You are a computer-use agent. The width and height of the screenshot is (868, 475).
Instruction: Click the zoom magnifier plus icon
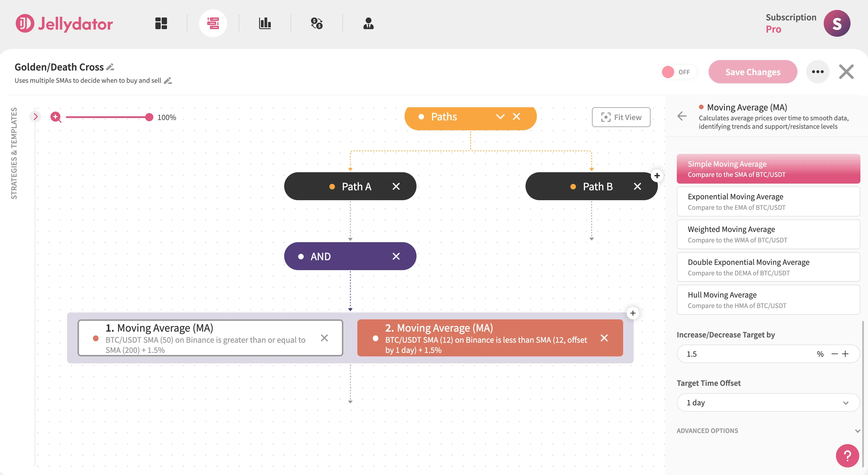click(x=56, y=117)
